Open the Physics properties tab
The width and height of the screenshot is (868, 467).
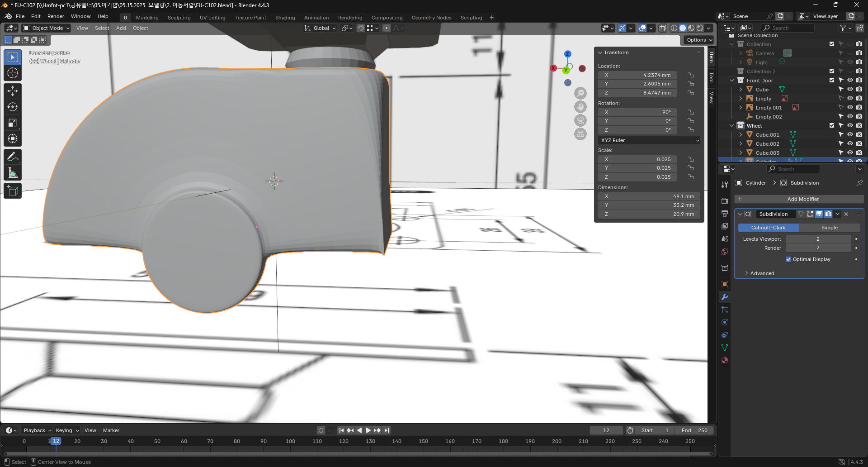tap(725, 322)
